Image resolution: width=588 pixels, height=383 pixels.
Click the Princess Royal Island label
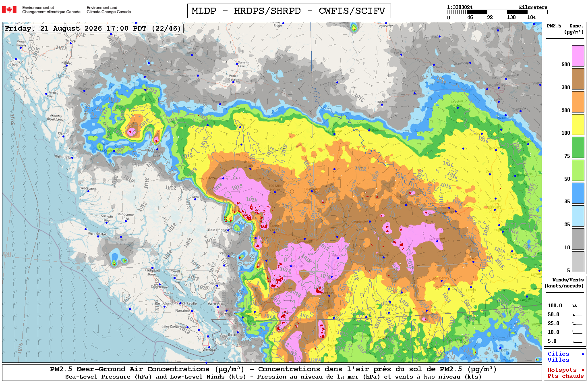point(56,117)
